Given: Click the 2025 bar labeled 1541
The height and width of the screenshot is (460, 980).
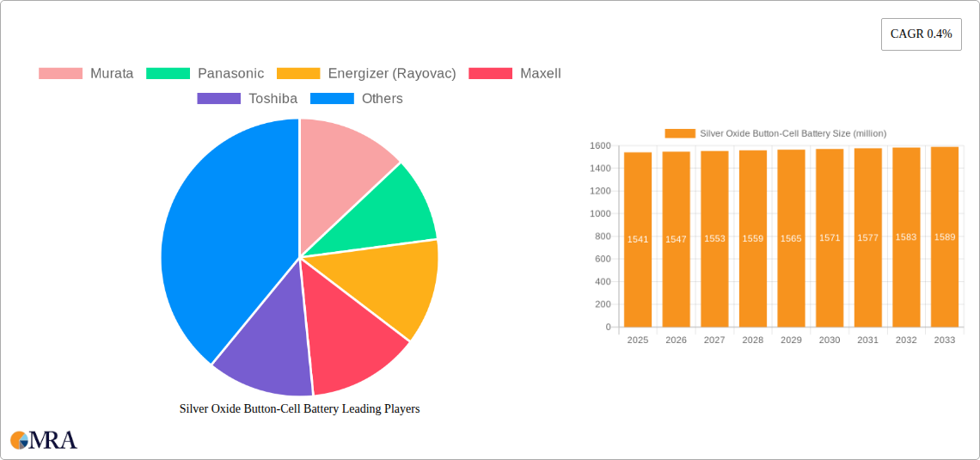Looking at the screenshot, I should tap(638, 239).
